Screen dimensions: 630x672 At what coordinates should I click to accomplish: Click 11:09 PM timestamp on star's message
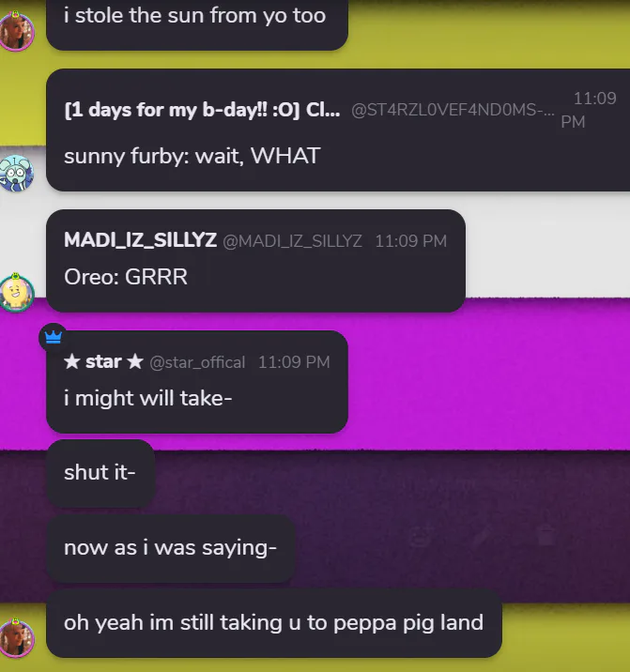[x=294, y=362]
